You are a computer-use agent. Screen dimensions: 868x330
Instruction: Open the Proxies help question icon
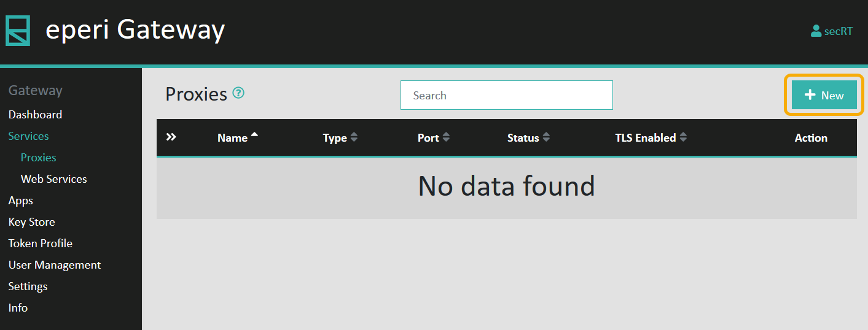(x=239, y=93)
